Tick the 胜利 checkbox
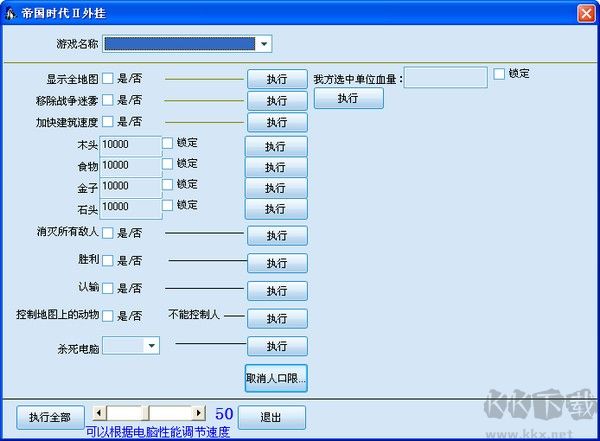600x441 pixels. (x=108, y=261)
